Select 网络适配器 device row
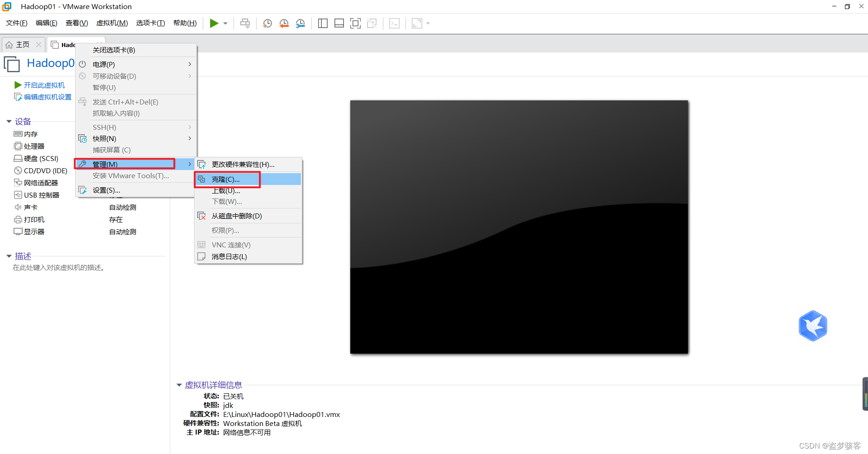The width and height of the screenshot is (868, 454). coord(36,183)
